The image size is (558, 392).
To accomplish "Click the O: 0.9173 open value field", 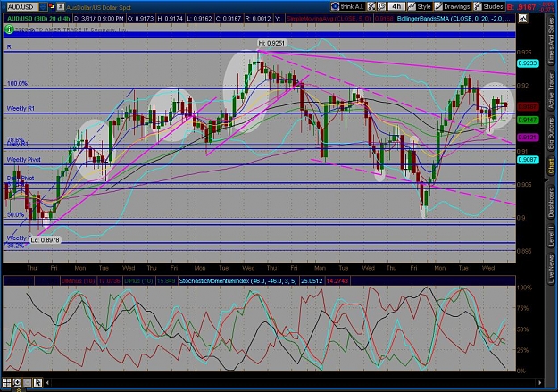I will 140,19.
